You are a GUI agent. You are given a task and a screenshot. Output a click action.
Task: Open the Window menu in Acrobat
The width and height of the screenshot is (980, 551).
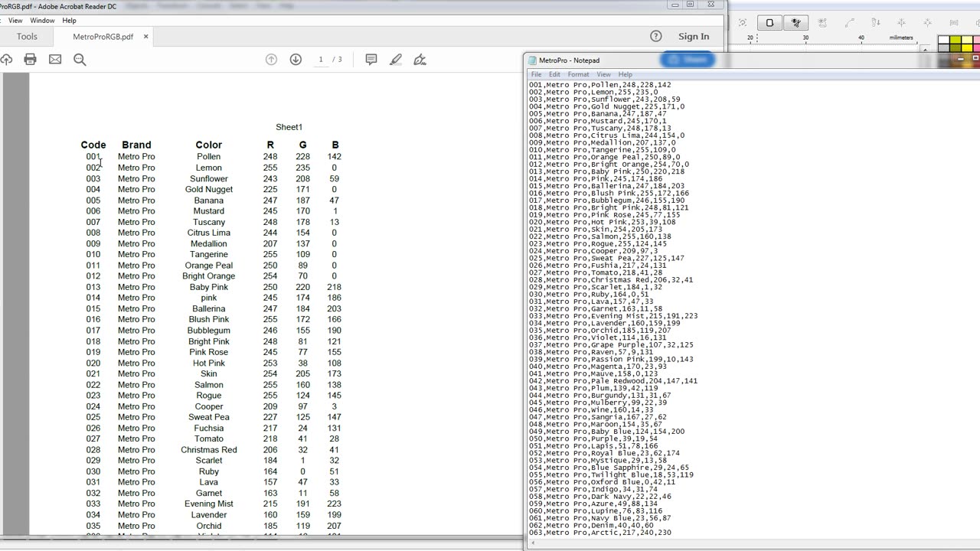point(42,21)
